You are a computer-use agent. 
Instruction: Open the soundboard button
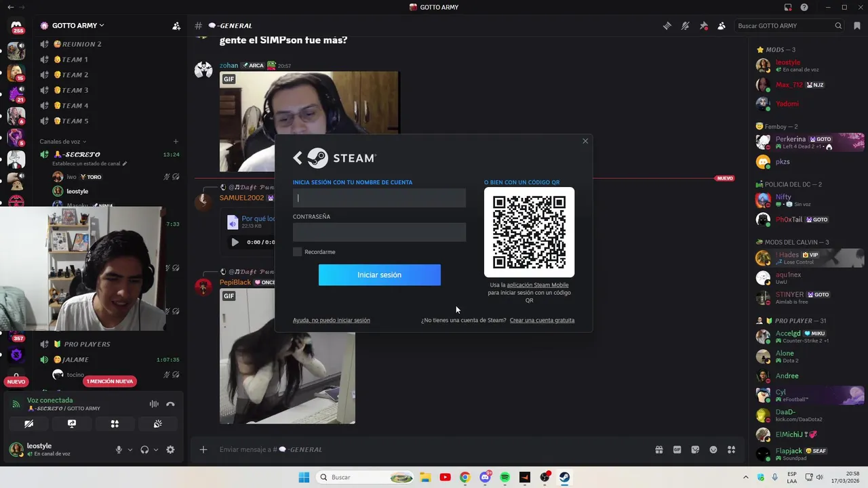157,424
